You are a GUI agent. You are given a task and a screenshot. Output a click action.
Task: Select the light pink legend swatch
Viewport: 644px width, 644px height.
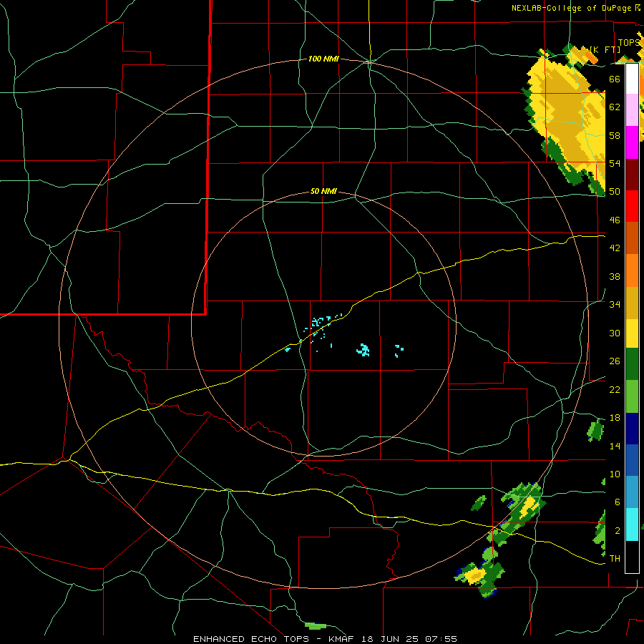632,109
